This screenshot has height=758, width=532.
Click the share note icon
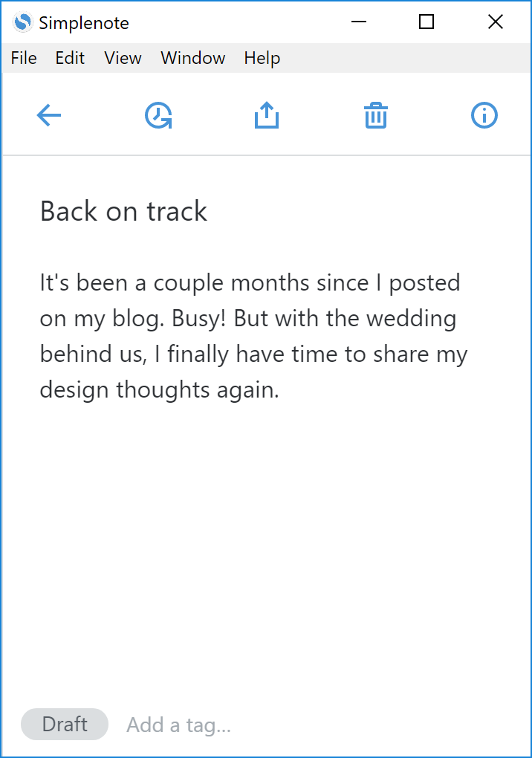click(267, 116)
